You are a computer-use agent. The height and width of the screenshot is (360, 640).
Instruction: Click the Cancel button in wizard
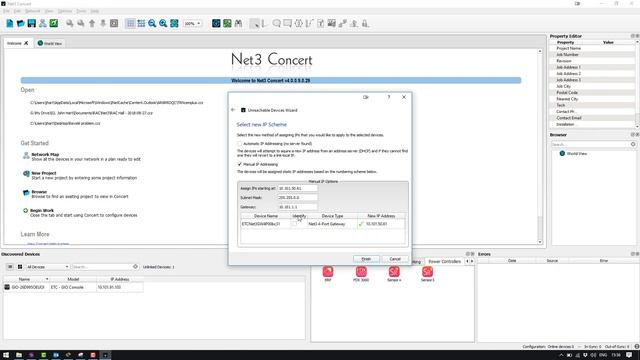[x=395, y=259]
